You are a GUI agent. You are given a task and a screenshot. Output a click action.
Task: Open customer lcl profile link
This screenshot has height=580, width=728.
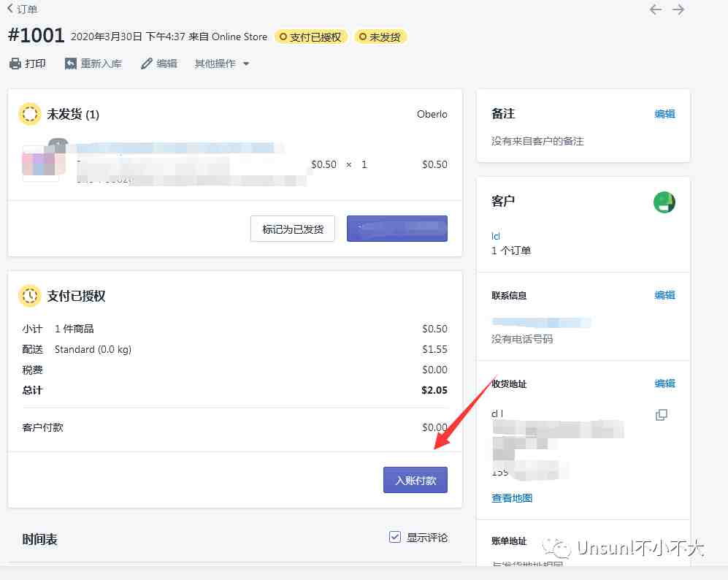tap(496, 236)
